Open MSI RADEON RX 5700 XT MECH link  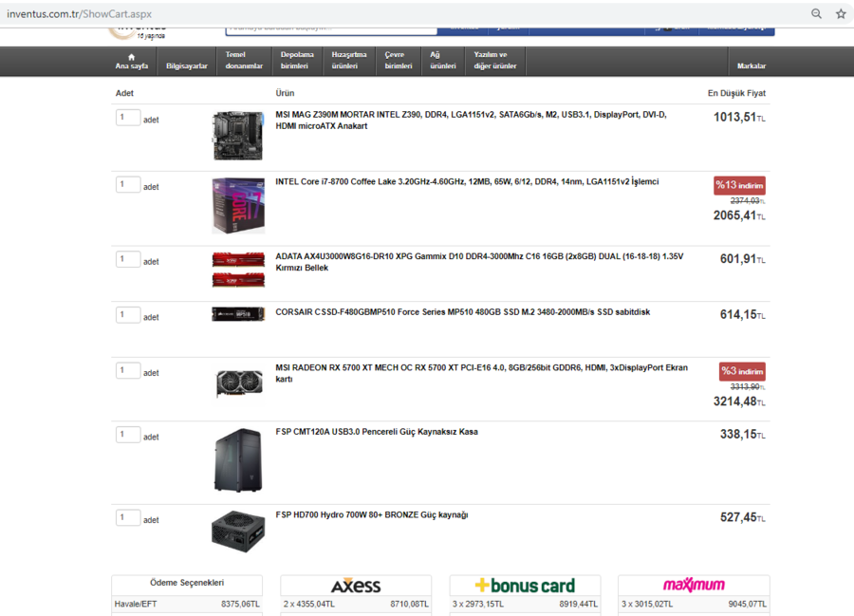tap(481, 373)
